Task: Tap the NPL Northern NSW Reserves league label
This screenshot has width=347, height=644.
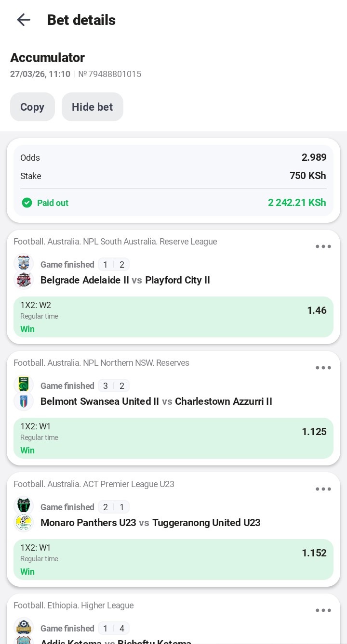Action: [101, 363]
